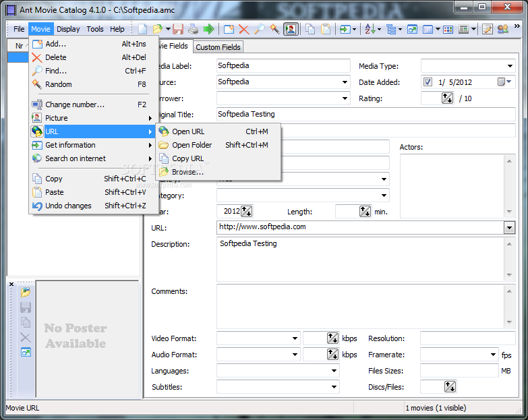Screen dimensions: 528x420
Task: Click the picture panel load folder icon
Action: pyautogui.click(x=26, y=292)
